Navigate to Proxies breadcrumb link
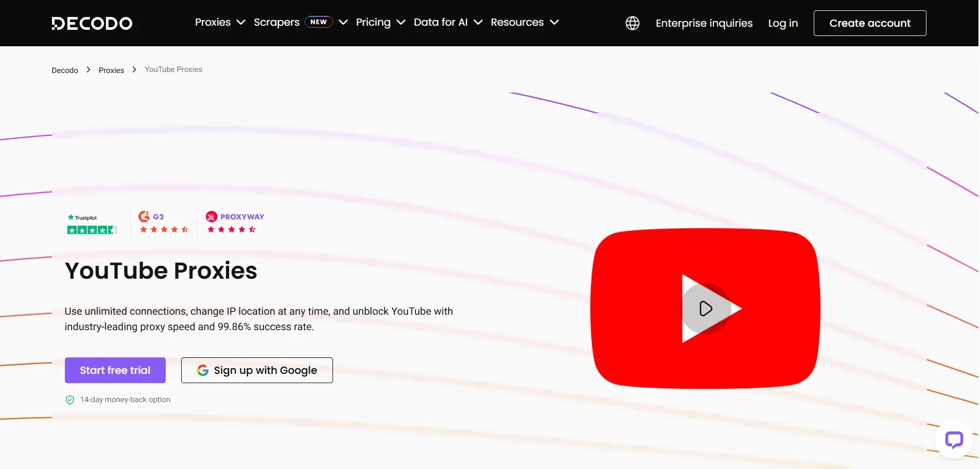The width and height of the screenshot is (980, 469). tap(111, 70)
